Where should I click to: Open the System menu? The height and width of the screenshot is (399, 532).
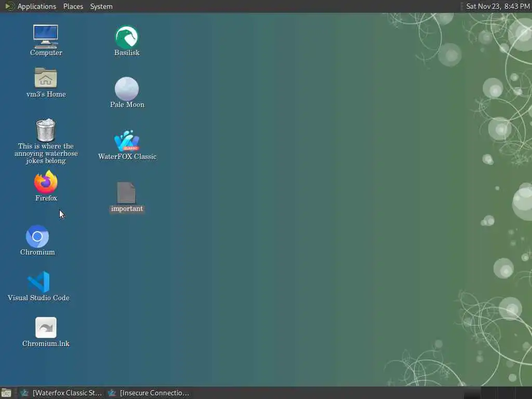[x=101, y=6]
